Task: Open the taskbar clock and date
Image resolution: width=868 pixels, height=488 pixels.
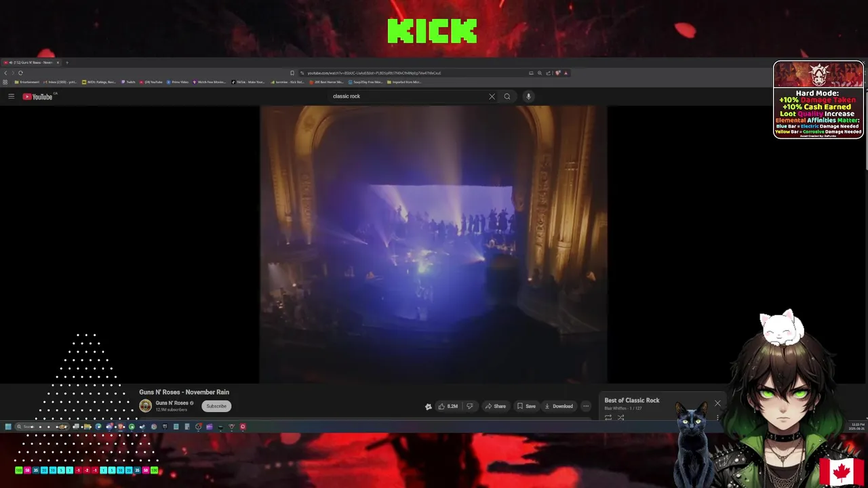Action: pos(857,426)
